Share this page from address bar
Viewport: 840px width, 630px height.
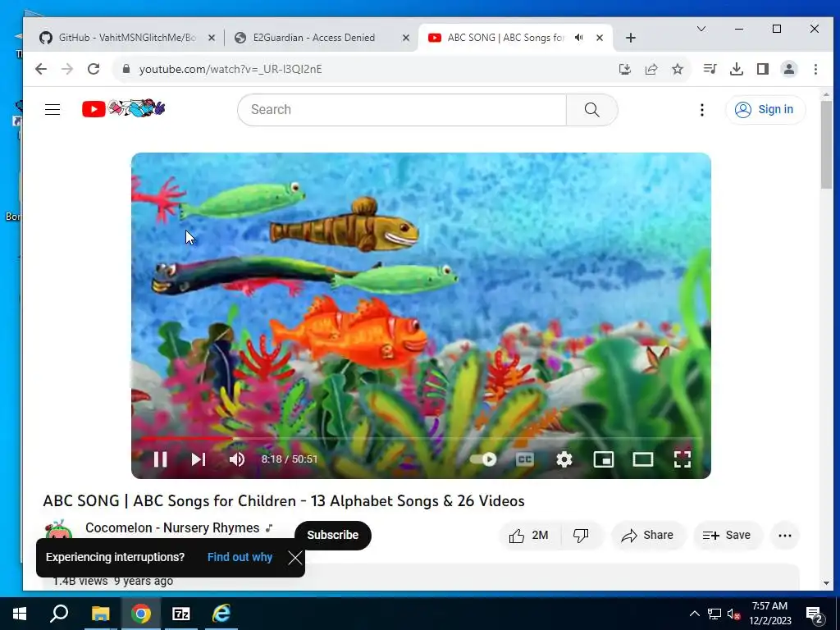coord(651,69)
